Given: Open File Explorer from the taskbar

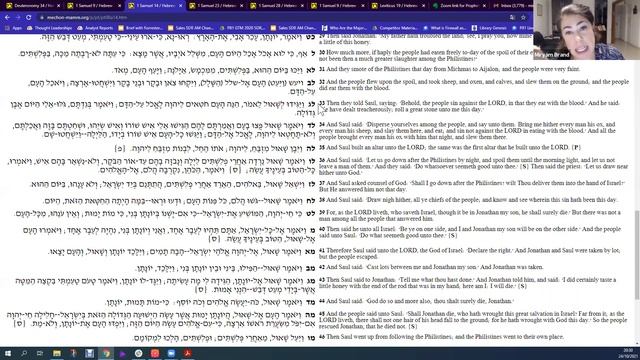Looking at the screenshot, I should pos(57,353).
